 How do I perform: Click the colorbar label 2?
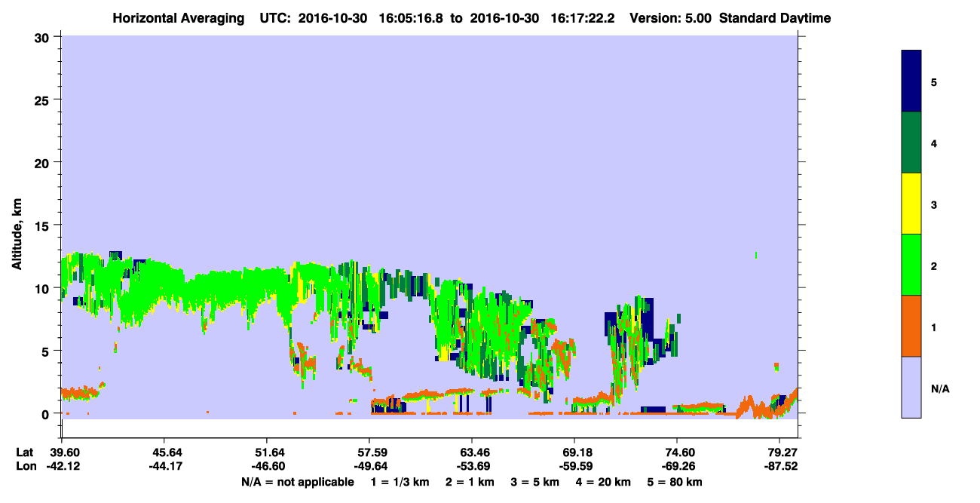pos(934,265)
